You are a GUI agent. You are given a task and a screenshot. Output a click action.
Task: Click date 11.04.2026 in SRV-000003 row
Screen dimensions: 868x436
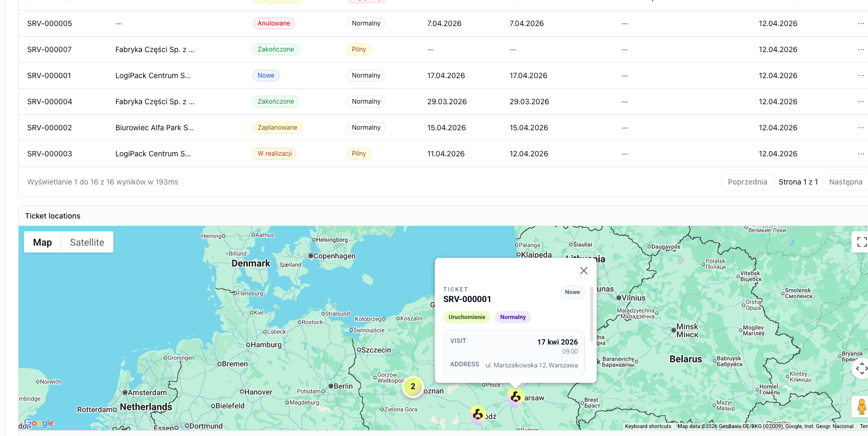pos(446,154)
